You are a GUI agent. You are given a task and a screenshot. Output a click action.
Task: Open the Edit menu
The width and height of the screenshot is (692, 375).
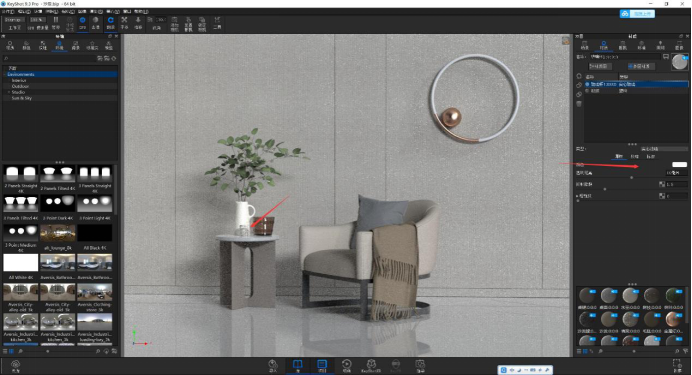(24, 11)
